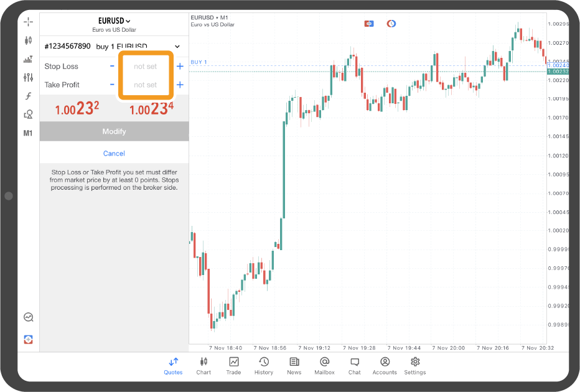580x392 pixels.
Task: Open the candlestick chart type icon
Action: coord(28,40)
